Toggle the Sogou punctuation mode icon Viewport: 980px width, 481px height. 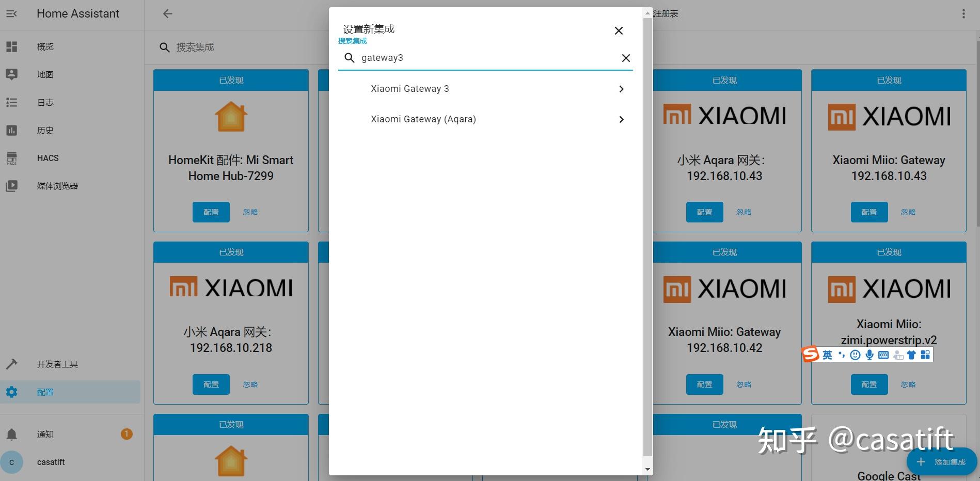click(841, 355)
